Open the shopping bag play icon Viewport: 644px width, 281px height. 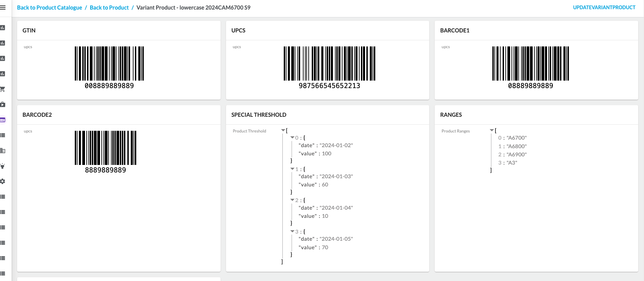tap(3, 104)
